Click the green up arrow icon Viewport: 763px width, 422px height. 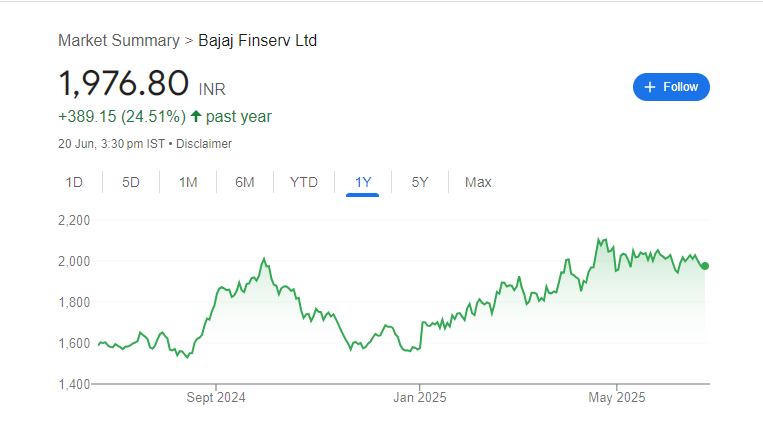pos(196,116)
